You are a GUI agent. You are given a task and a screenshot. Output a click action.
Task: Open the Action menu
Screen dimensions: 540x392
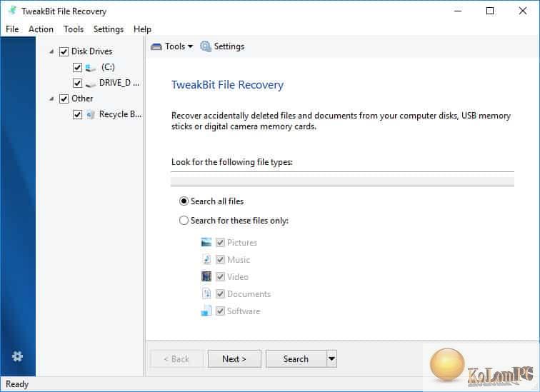tap(41, 29)
